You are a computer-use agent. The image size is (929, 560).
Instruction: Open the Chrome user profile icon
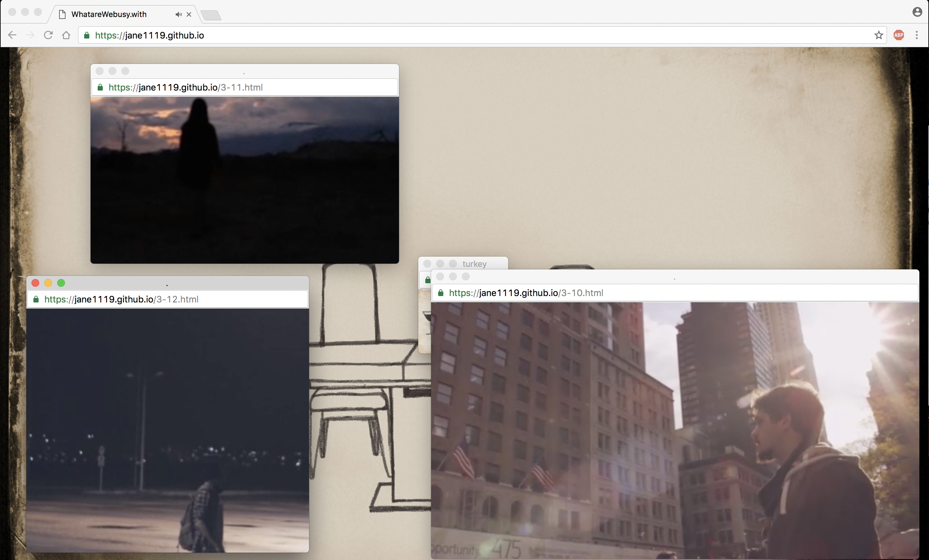917,12
